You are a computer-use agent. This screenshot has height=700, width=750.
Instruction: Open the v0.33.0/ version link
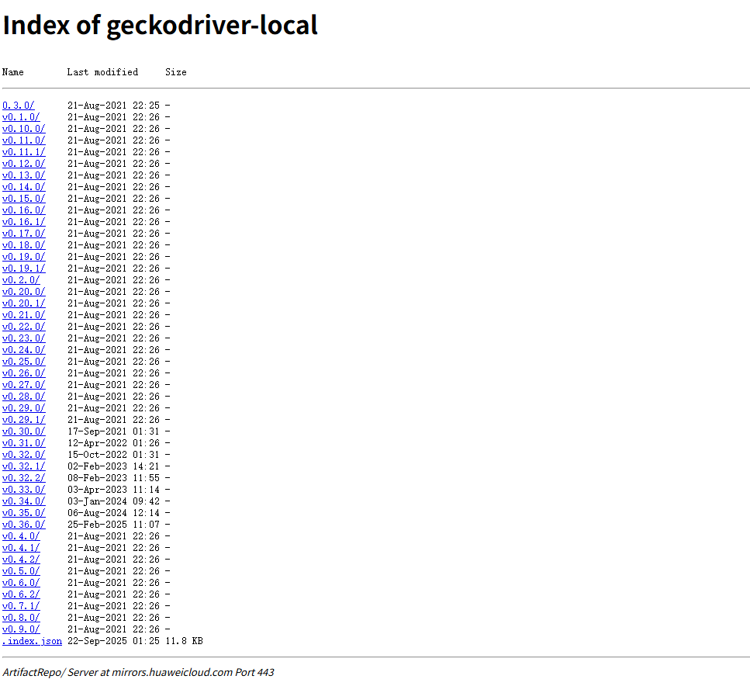(23, 490)
